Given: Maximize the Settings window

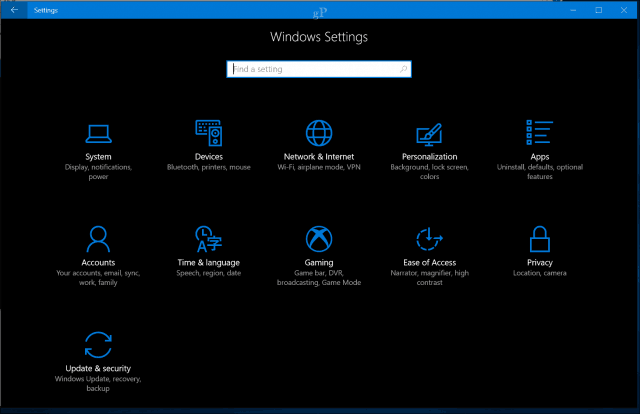Looking at the screenshot, I should (x=598, y=10).
